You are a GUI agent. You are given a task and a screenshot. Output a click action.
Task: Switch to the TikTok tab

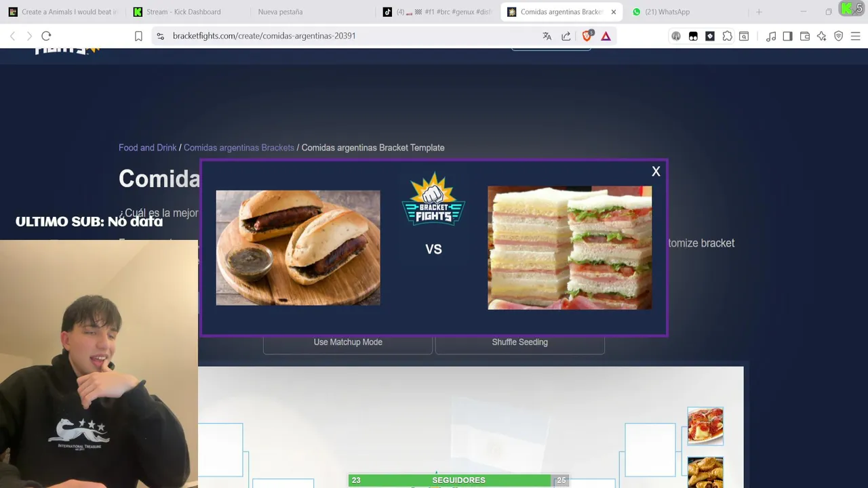[x=437, y=12]
